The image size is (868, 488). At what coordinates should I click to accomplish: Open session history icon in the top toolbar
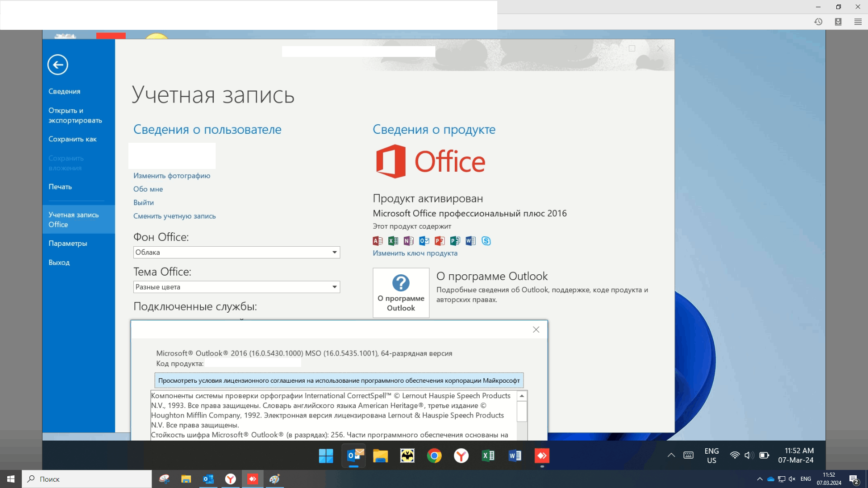coord(818,22)
